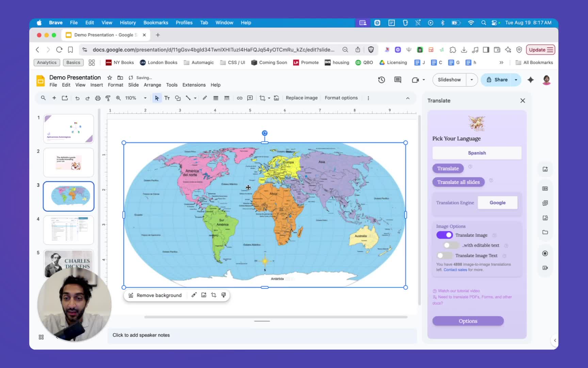Open the Arrange menu

click(152, 85)
